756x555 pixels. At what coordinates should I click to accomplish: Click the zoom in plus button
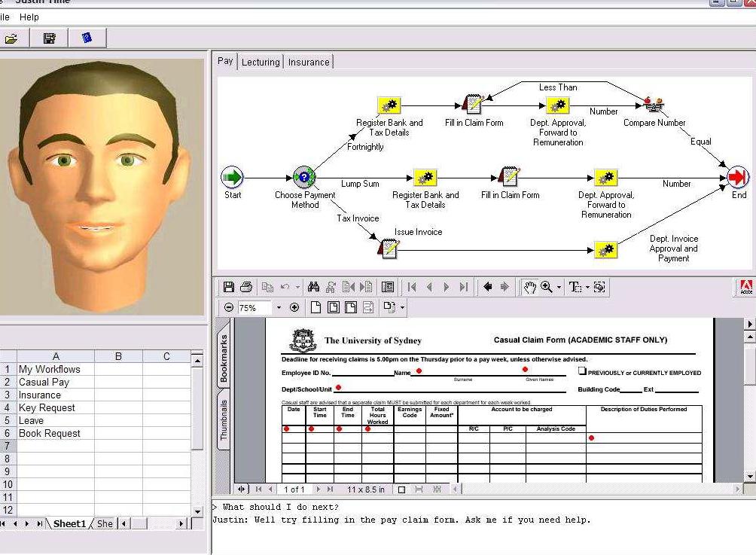coord(294,308)
